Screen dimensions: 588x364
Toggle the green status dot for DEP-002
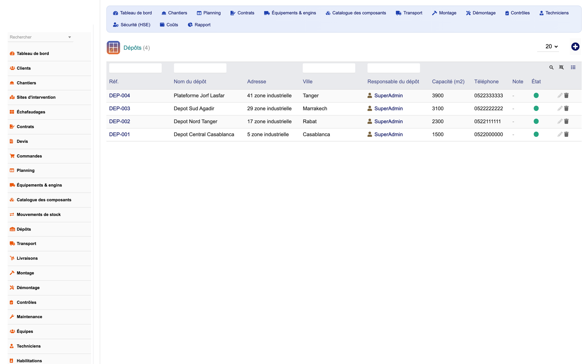coord(536,121)
